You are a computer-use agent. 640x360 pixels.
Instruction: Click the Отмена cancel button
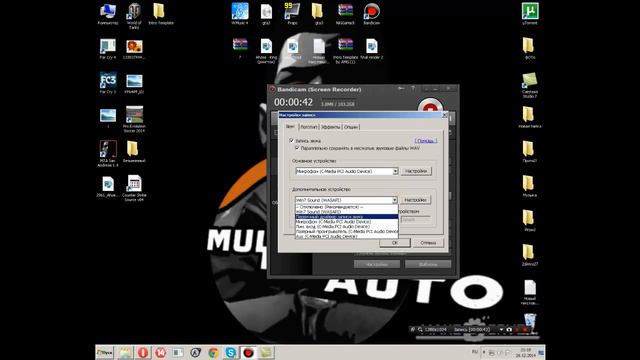click(428, 242)
